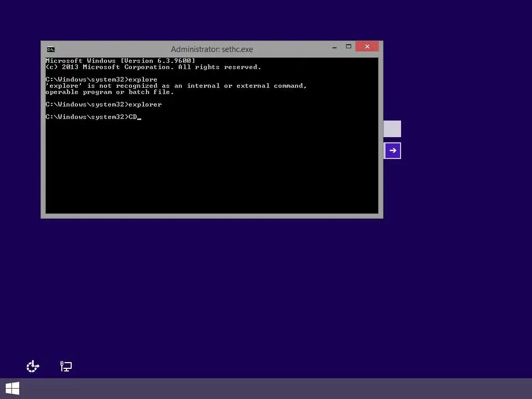The image size is (532, 399).
Task: Close the Administrator: sethc.exe window
Action: 367,46
